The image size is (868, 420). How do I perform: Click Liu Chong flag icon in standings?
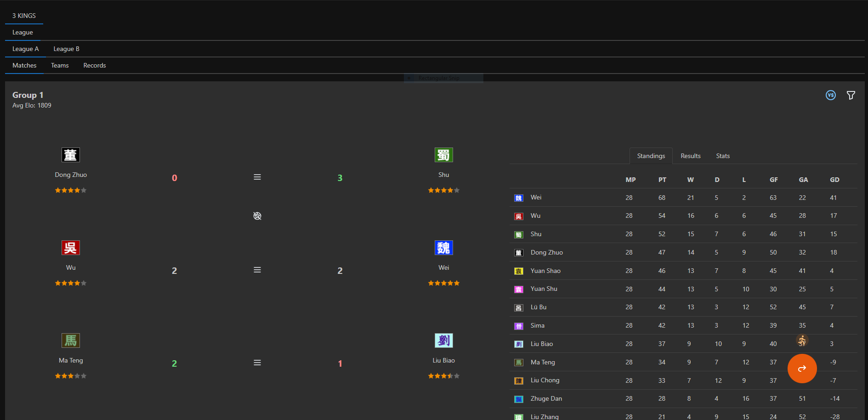(519, 380)
